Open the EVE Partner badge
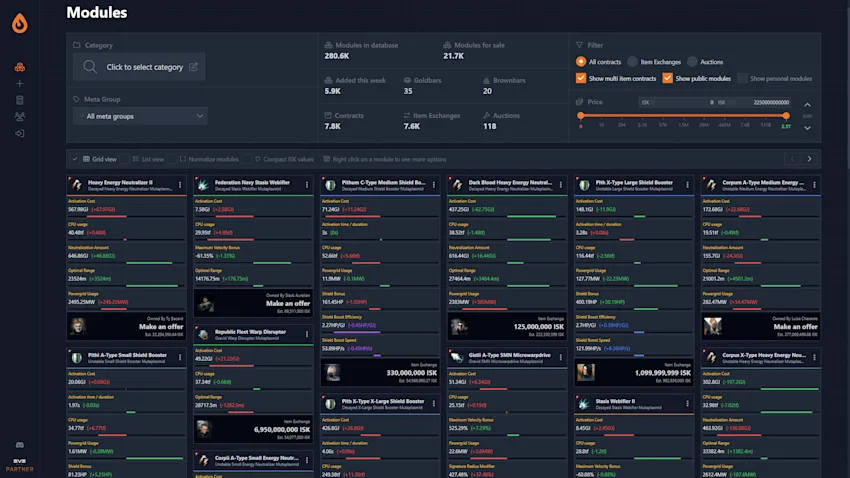 [x=20, y=465]
